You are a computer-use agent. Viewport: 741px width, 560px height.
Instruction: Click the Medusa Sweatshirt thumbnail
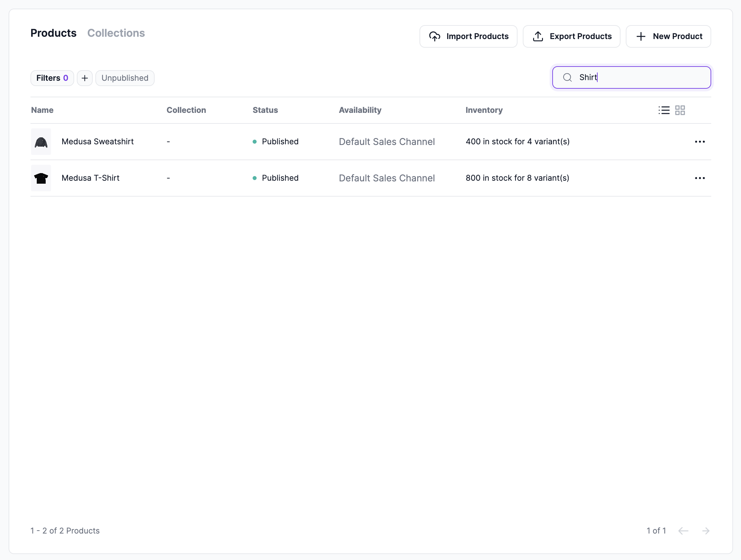tap(41, 142)
